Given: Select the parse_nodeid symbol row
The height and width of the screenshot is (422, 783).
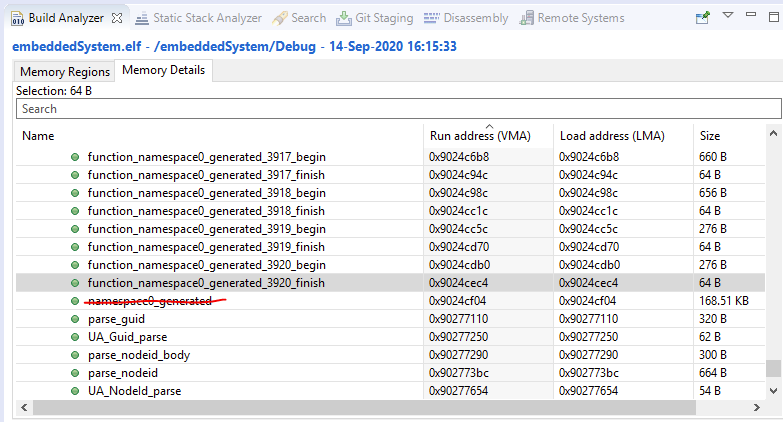Looking at the screenshot, I should point(391,373).
